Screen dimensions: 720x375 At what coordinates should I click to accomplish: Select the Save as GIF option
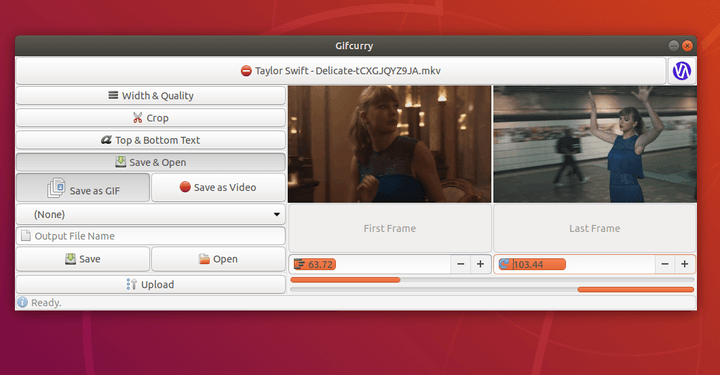coord(83,187)
